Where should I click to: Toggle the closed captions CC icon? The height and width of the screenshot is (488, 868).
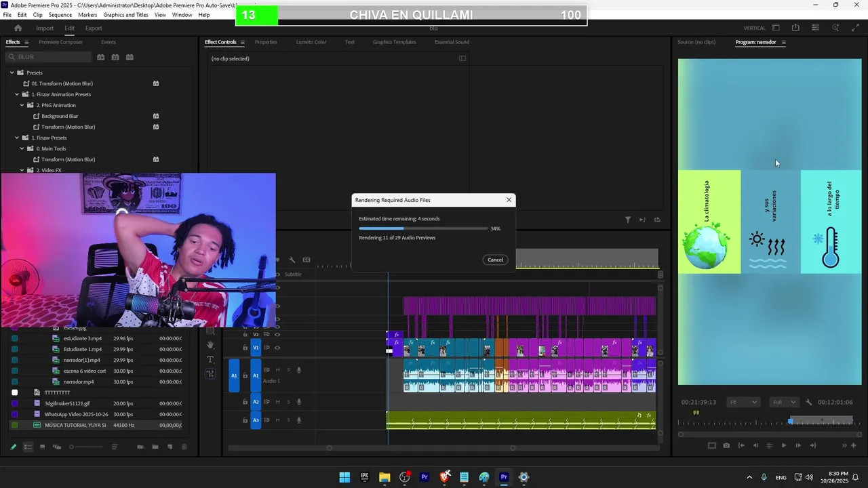pos(307,260)
